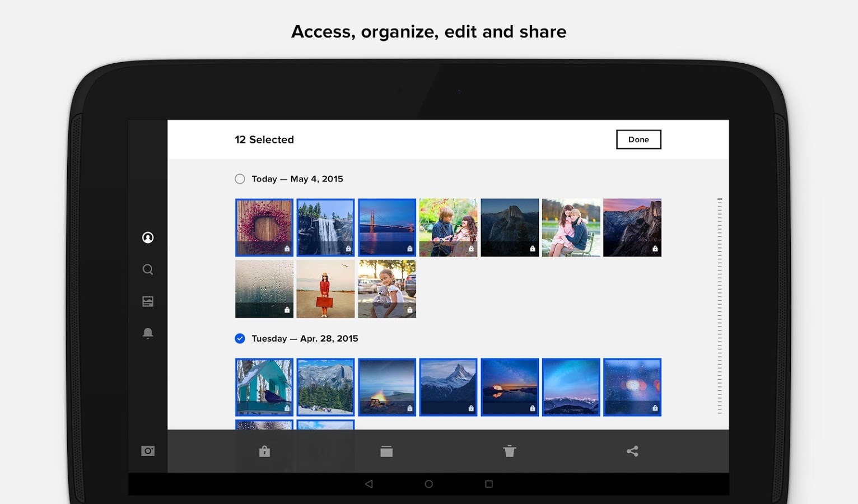This screenshot has width=858, height=504.
Task: Share the selected photos
Action: (632, 451)
